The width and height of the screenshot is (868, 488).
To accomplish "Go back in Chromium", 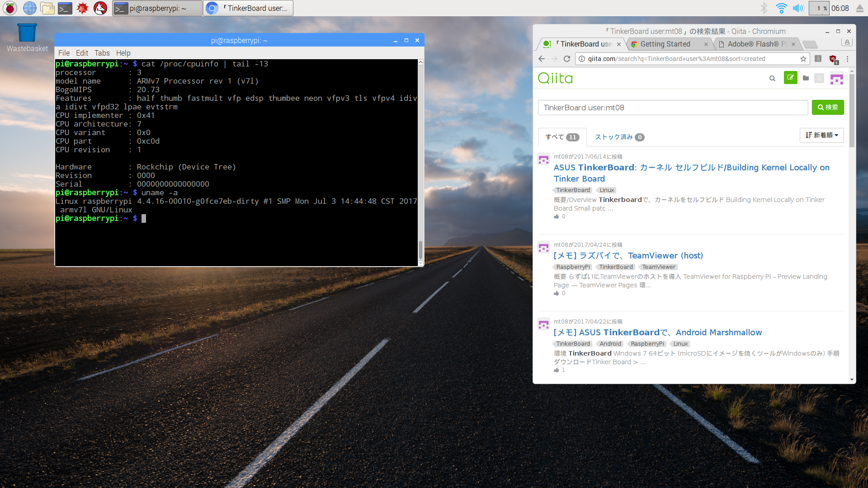I will [542, 59].
